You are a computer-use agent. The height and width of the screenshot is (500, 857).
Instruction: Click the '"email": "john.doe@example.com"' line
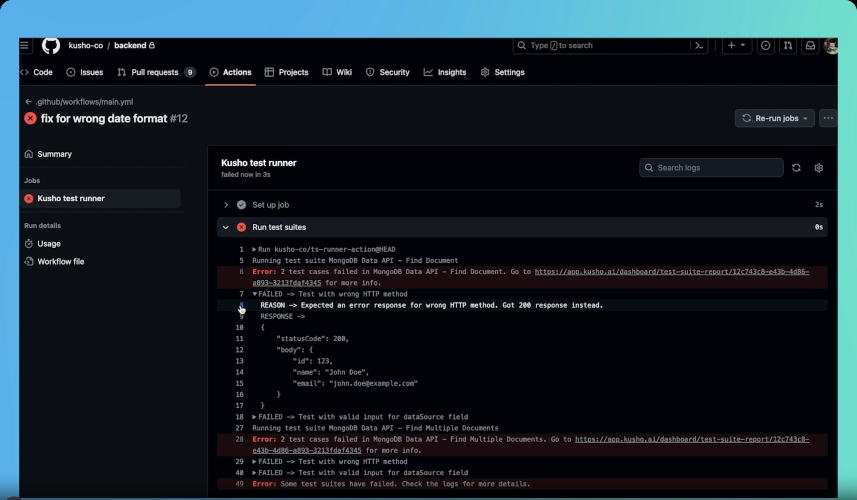[x=355, y=384]
